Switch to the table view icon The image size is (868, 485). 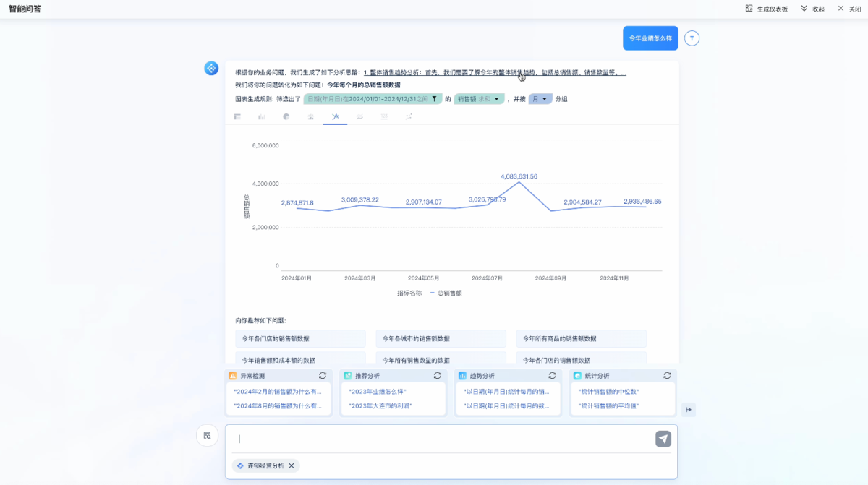(x=237, y=116)
